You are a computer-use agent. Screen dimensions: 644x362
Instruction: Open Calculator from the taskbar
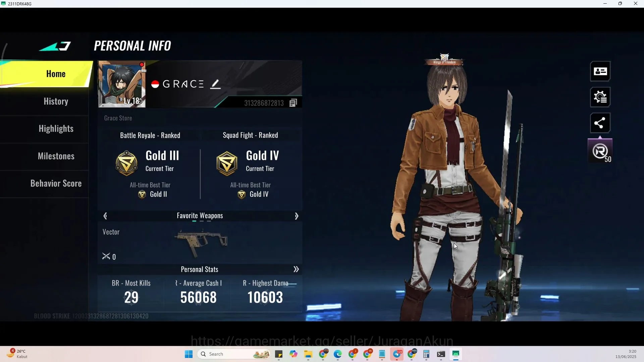coord(426,354)
